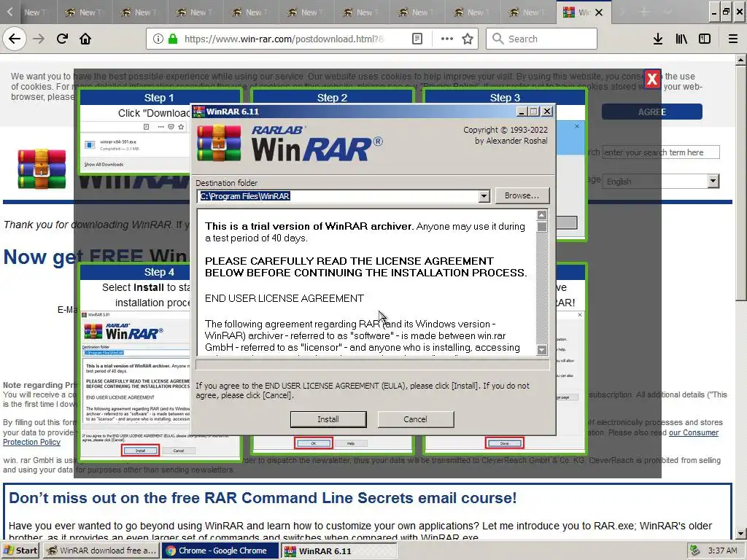Open the Browse... folder picker
The width and height of the screenshot is (747, 560).
(522, 195)
